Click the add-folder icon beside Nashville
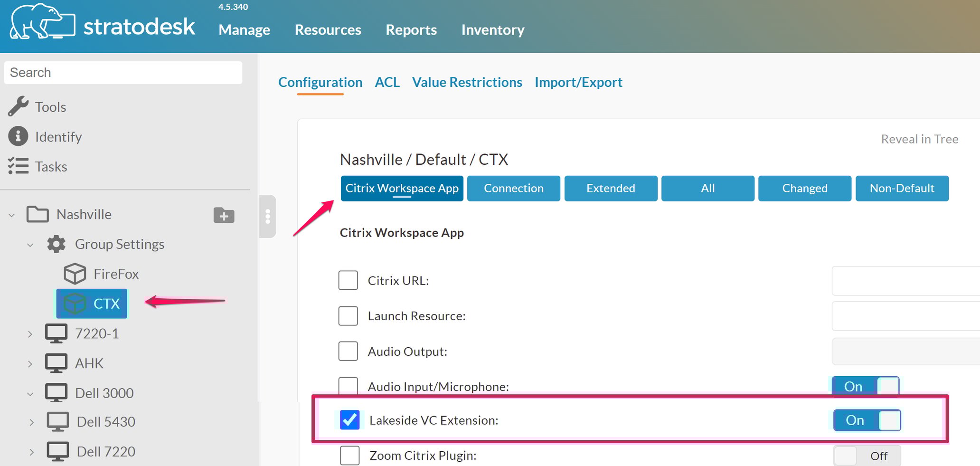 pyautogui.click(x=223, y=215)
